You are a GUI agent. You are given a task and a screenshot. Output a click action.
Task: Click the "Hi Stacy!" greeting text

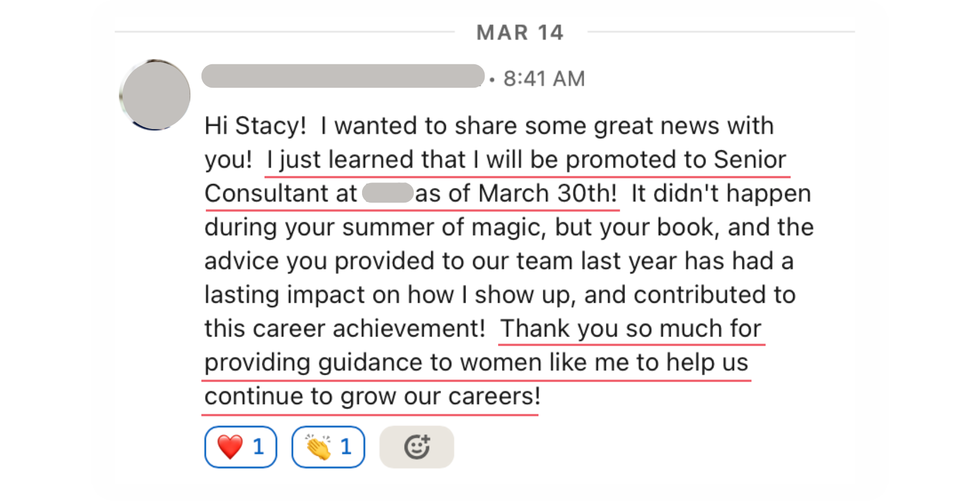click(255, 126)
